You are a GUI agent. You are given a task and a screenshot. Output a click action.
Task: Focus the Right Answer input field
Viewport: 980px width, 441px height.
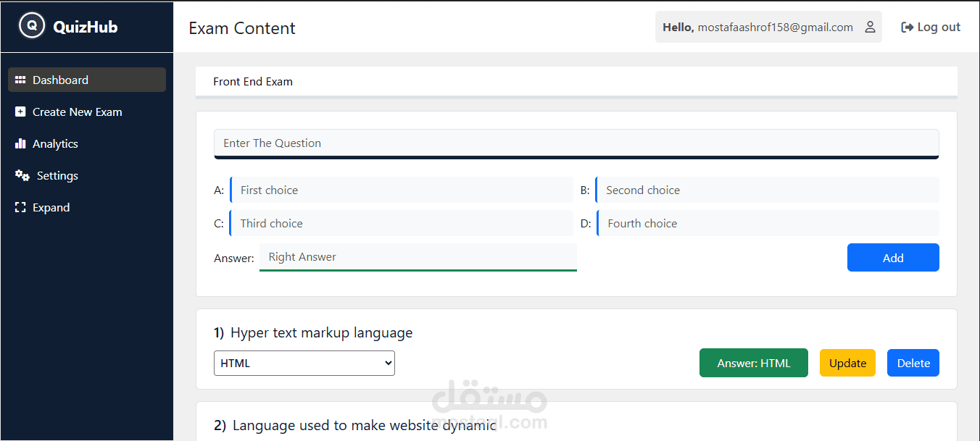point(418,257)
